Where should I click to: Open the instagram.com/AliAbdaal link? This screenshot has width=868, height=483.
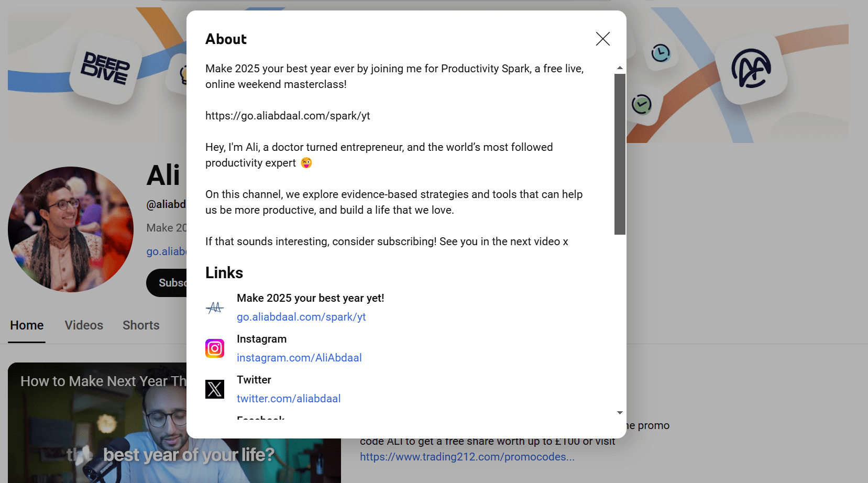[x=299, y=357]
